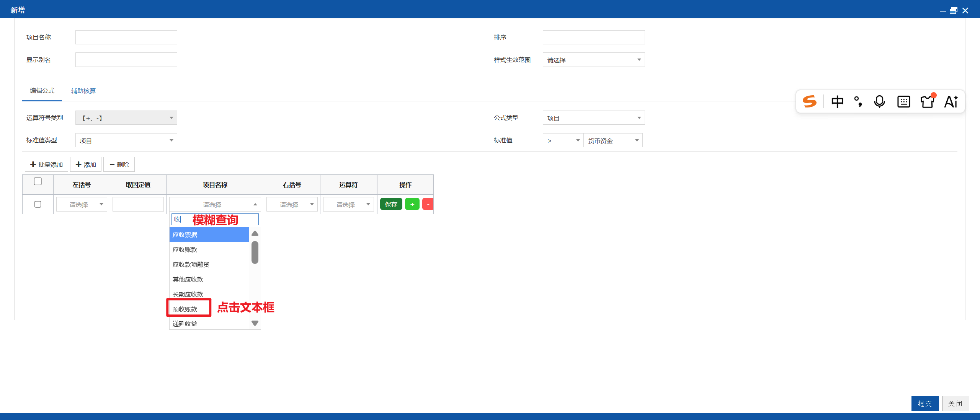Open the 样式生效范围 dropdown
The width and height of the screenshot is (980, 420).
[x=594, y=60]
